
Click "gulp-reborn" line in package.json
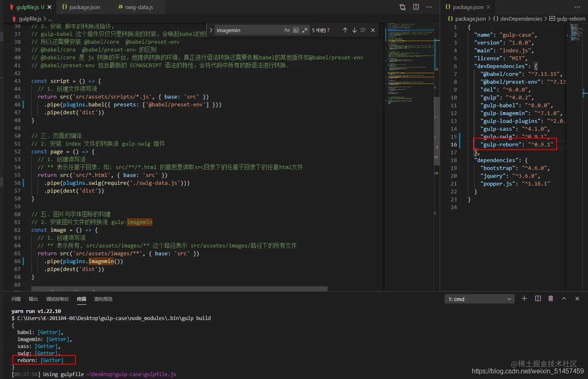(517, 144)
